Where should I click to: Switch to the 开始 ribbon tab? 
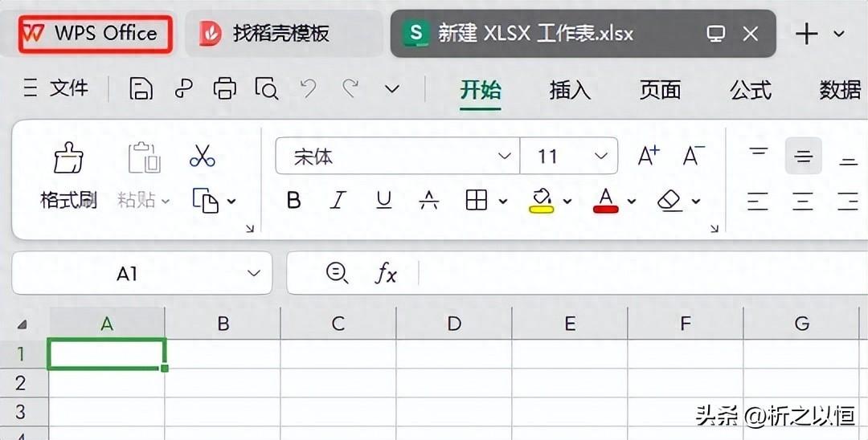click(481, 90)
